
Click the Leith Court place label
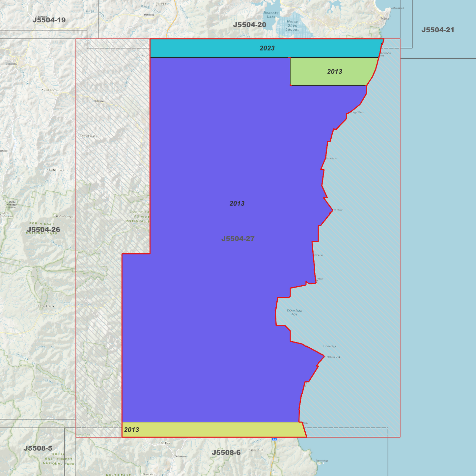pyautogui.click(x=57, y=170)
